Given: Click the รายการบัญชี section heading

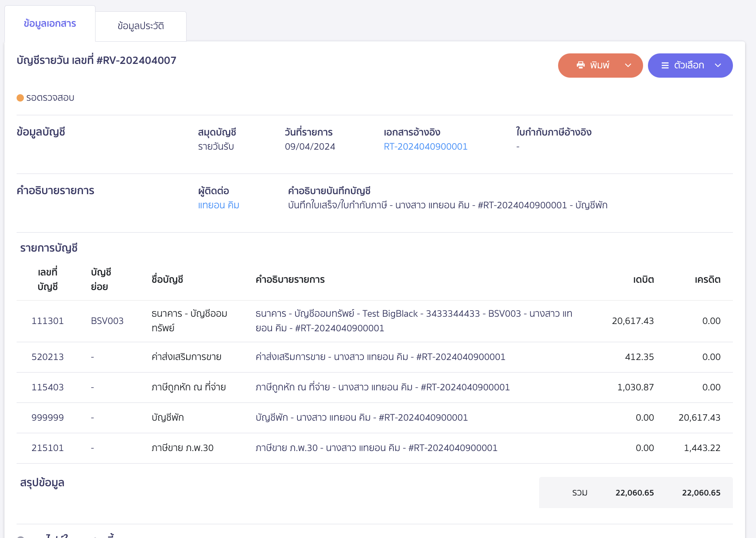Looking at the screenshot, I should click(49, 248).
